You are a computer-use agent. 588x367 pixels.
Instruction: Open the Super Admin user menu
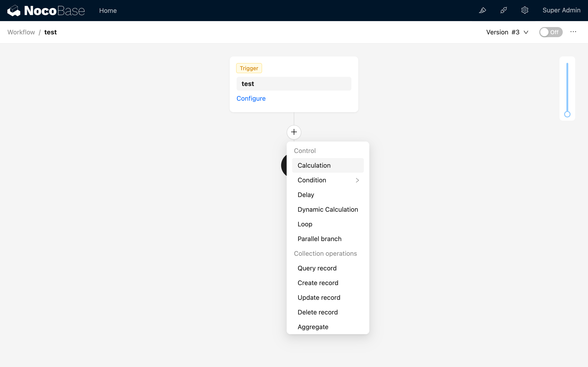(561, 11)
